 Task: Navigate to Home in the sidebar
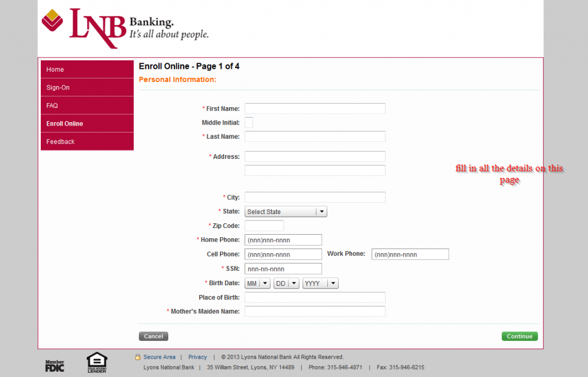tap(87, 69)
